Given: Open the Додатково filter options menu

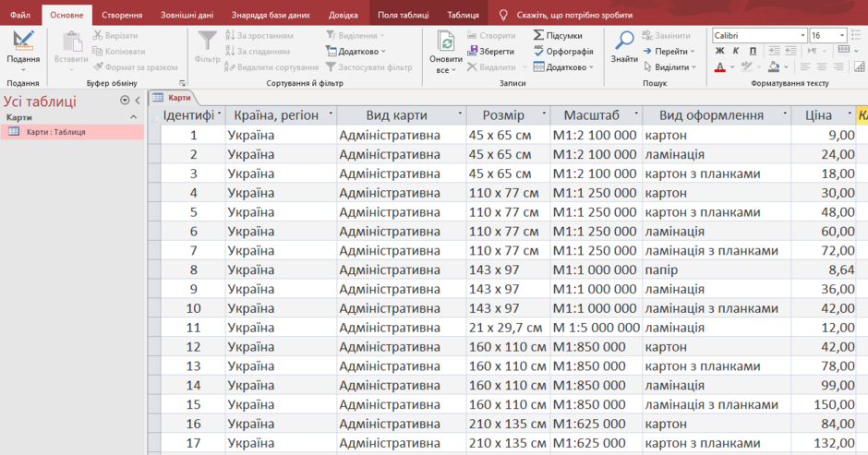Looking at the screenshot, I should [356, 52].
